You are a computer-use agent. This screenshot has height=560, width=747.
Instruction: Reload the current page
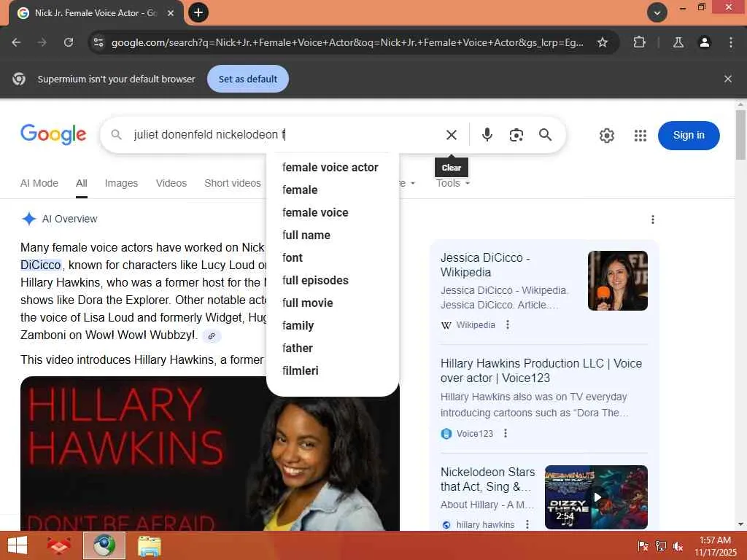point(69,42)
